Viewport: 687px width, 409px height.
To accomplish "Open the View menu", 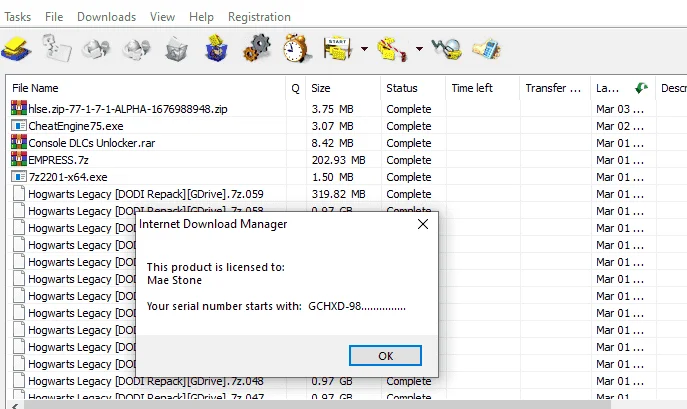I will pyautogui.click(x=163, y=17).
